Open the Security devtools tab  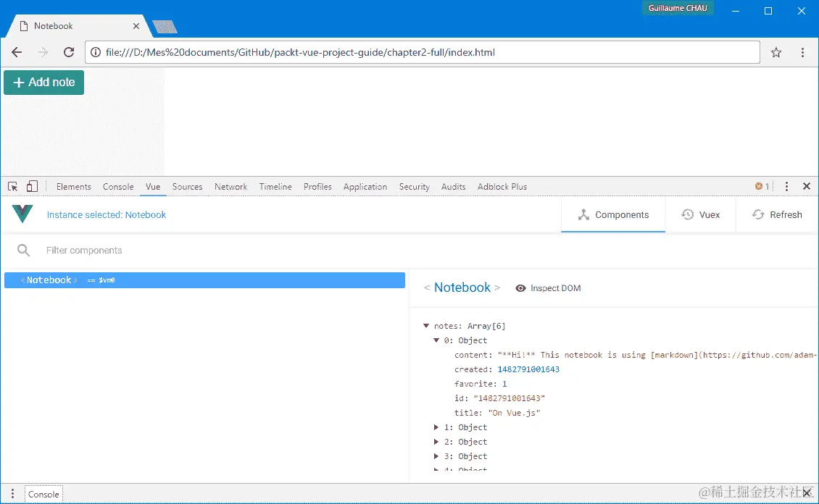pos(414,187)
